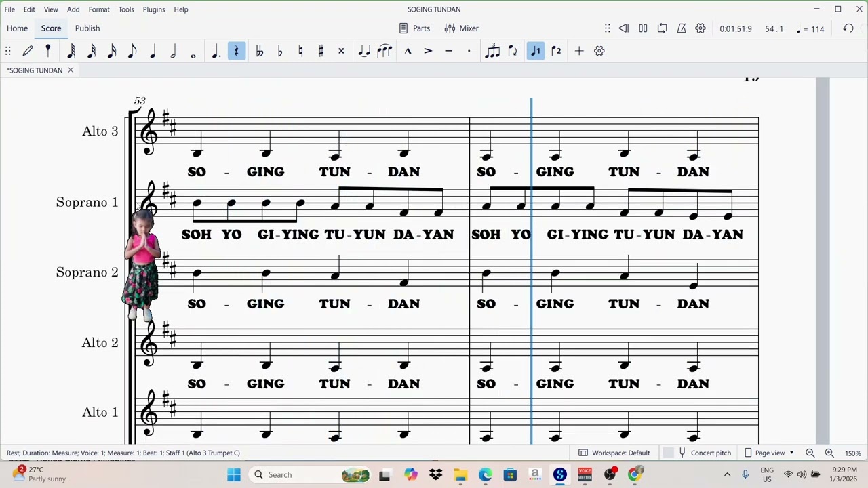This screenshot has height=488, width=868.
Task: Add accent articulation
Action: click(x=428, y=51)
